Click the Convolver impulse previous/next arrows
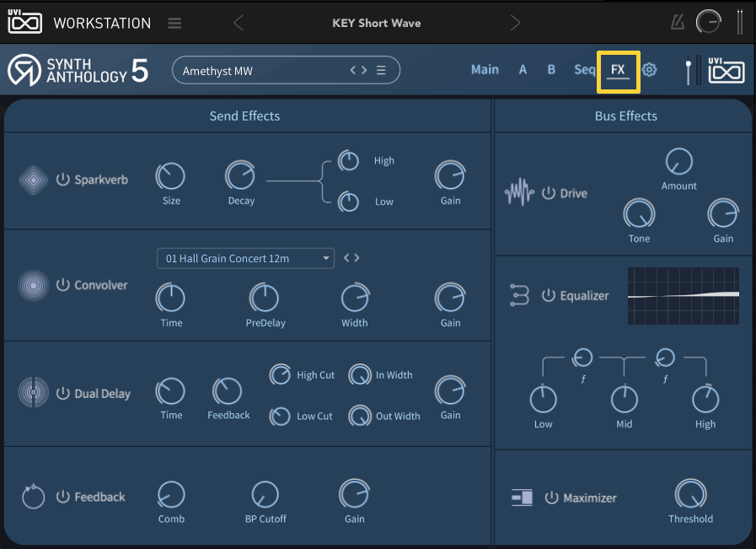 tap(351, 258)
